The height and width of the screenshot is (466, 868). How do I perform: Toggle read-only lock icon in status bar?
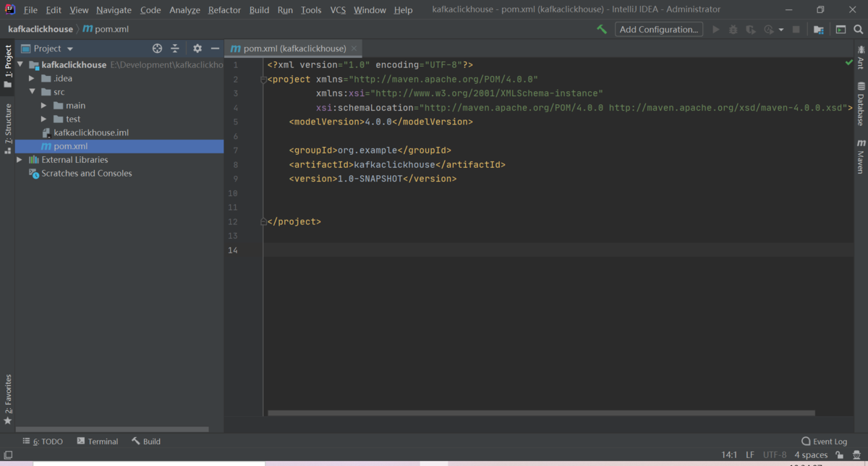pyautogui.click(x=839, y=455)
